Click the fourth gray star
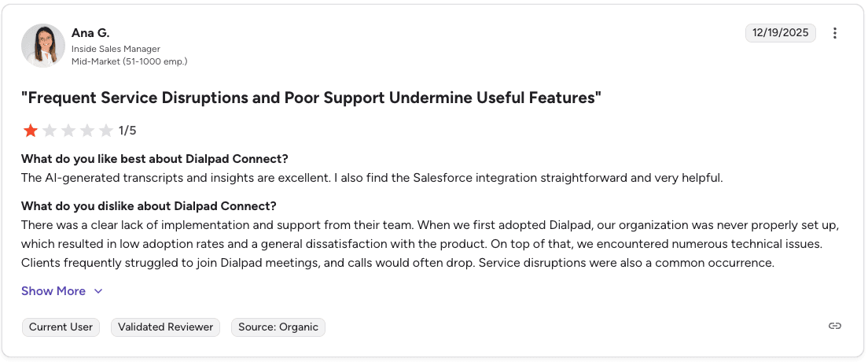 tap(87, 131)
